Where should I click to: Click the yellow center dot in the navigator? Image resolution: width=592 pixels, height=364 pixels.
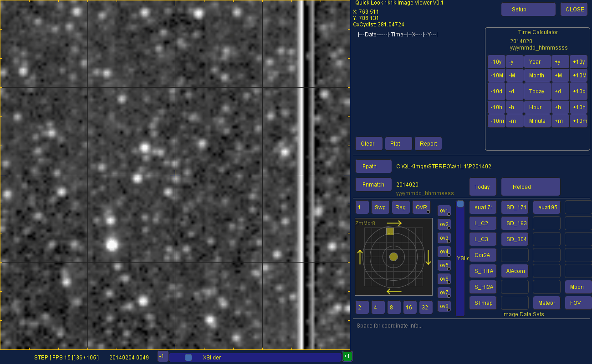pos(394,257)
